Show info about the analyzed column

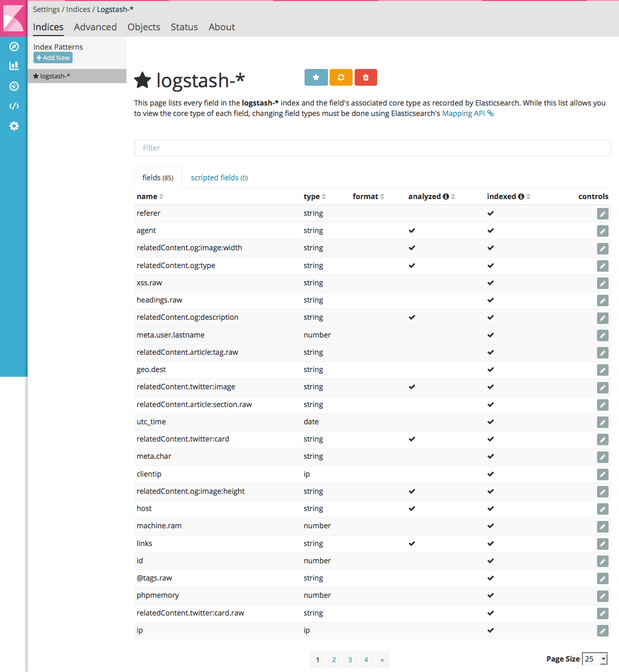[446, 196]
